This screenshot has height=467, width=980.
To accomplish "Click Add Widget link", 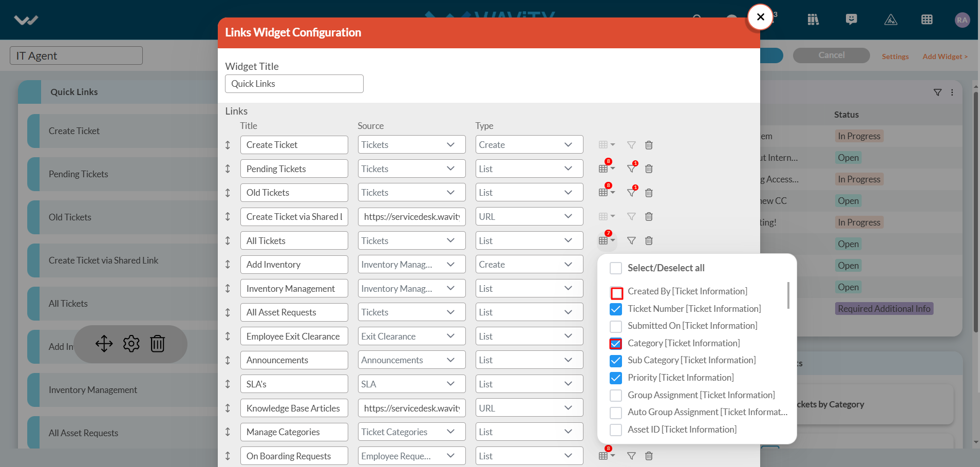I will (x=945, y=57).
